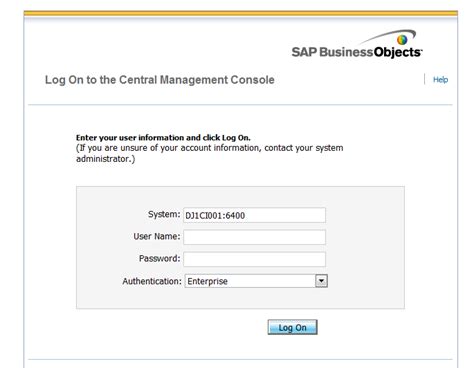Select the User Name input field
This screenshot has height=368, width=474.
[254, 237]
